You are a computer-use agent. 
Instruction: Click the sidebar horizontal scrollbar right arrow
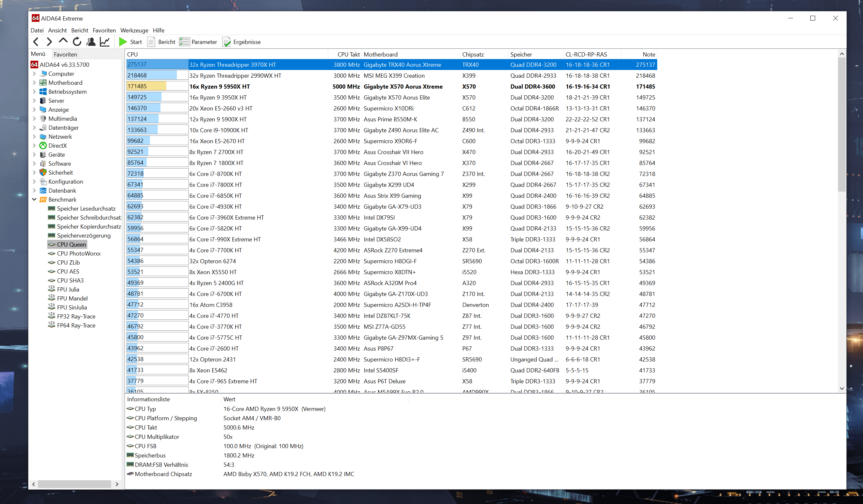(117, 484)
